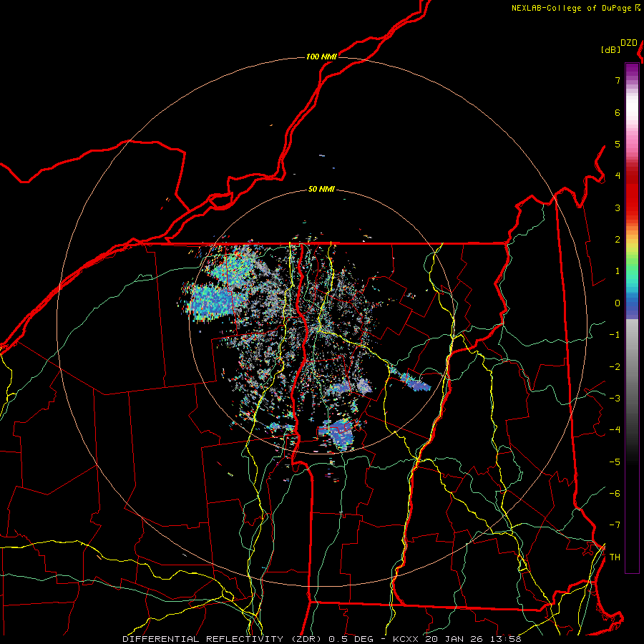Click the 6 value on the color scale

[618, 112]
